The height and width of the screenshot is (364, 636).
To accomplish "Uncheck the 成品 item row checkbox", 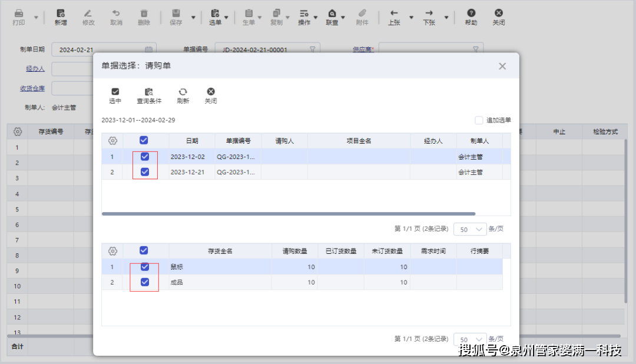I will (x=145, y=282).
